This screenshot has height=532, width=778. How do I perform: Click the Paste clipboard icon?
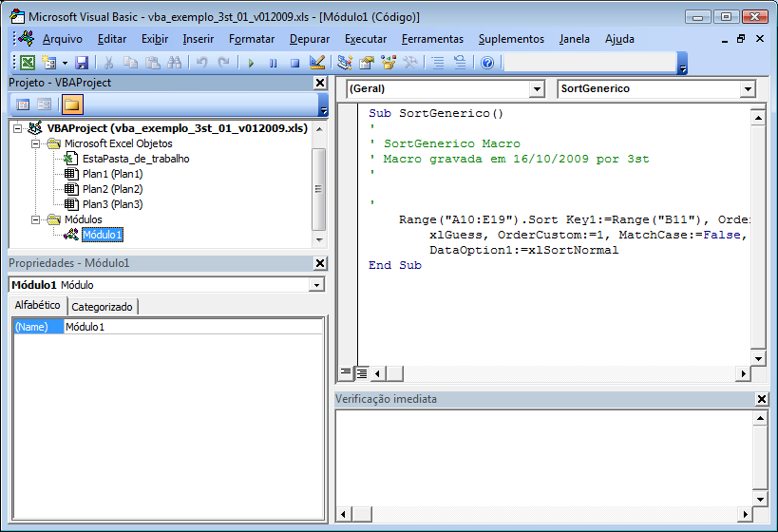tap(152, 63)
